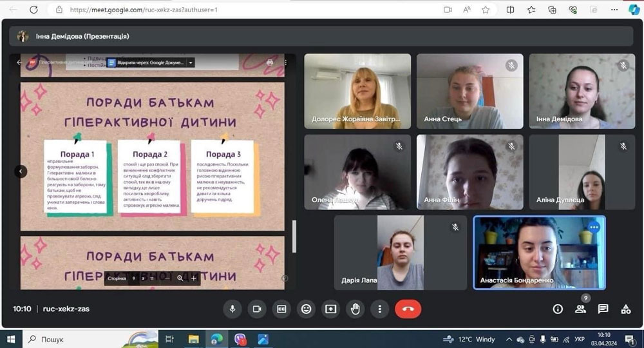This screenshot has width=644, height=348.
Task: Open split screen icon in browser toolbar
Action: 510,10
